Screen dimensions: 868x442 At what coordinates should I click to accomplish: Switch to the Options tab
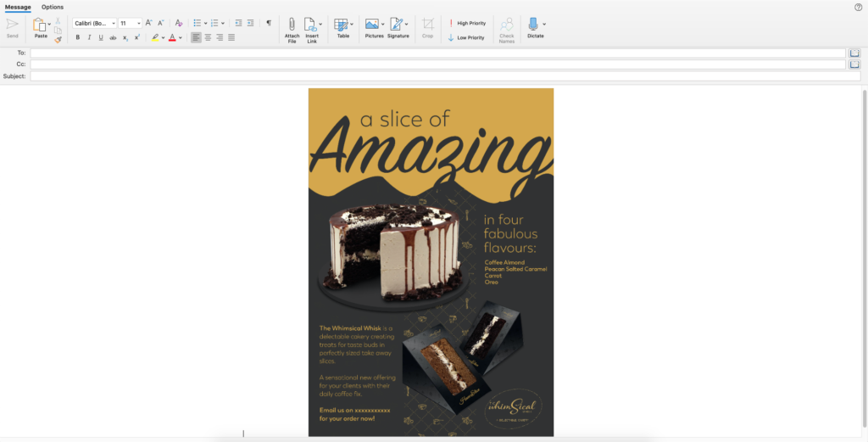(x=53, y=7)
